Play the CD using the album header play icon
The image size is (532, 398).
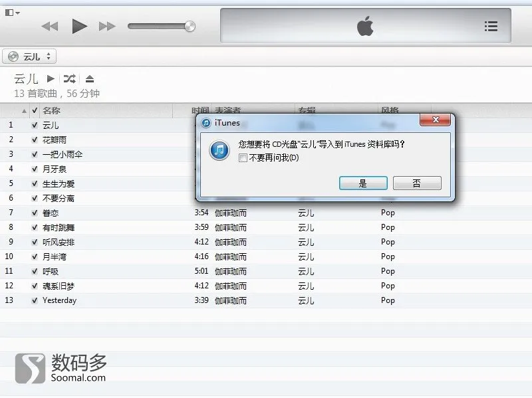[x=51, y=79]
